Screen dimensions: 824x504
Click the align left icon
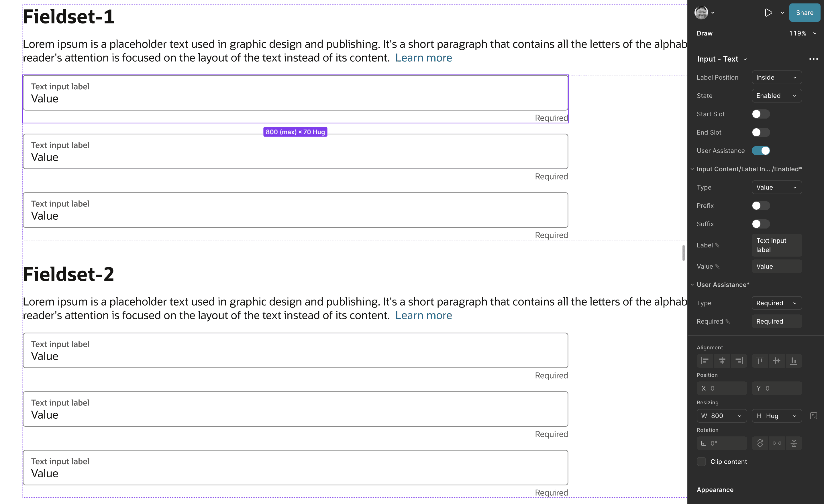pyautogui.click(x=705, y=361)
